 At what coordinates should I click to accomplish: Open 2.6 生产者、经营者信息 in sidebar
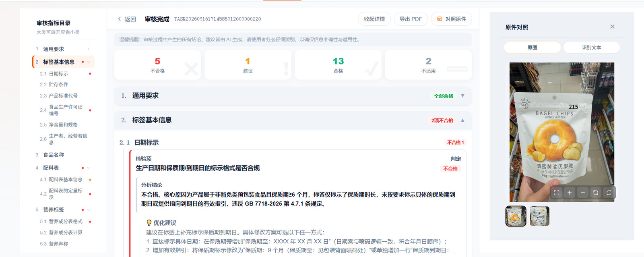click(x=64, y=139)
